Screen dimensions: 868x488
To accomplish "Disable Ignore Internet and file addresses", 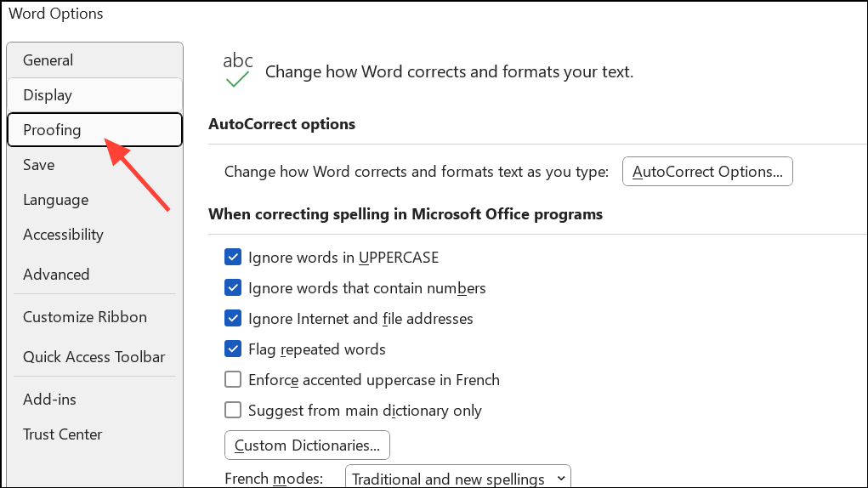I will (x=233, y=319).
